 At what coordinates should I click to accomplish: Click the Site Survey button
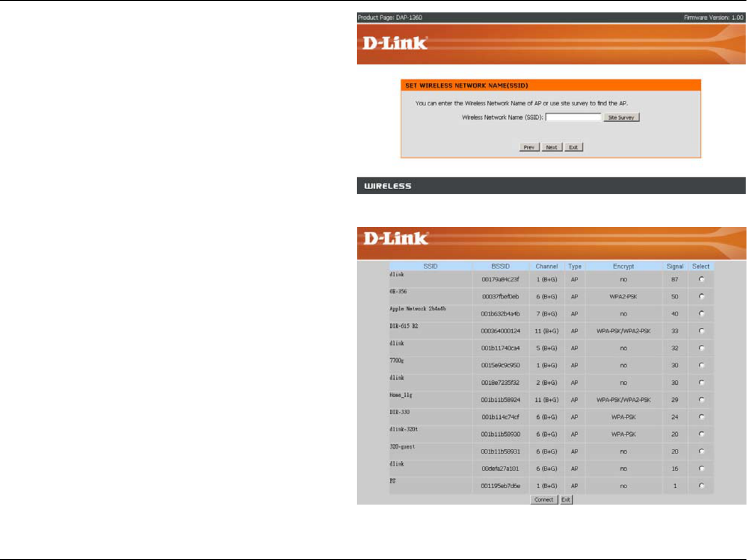pos(621,118)
